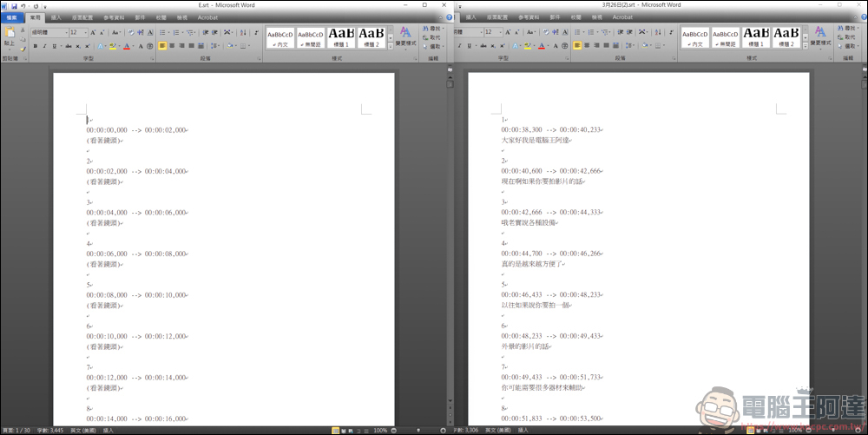Apply strikethrough in E.srt window
The width and height of the screenshot is (868, 435).
[69, 46]
